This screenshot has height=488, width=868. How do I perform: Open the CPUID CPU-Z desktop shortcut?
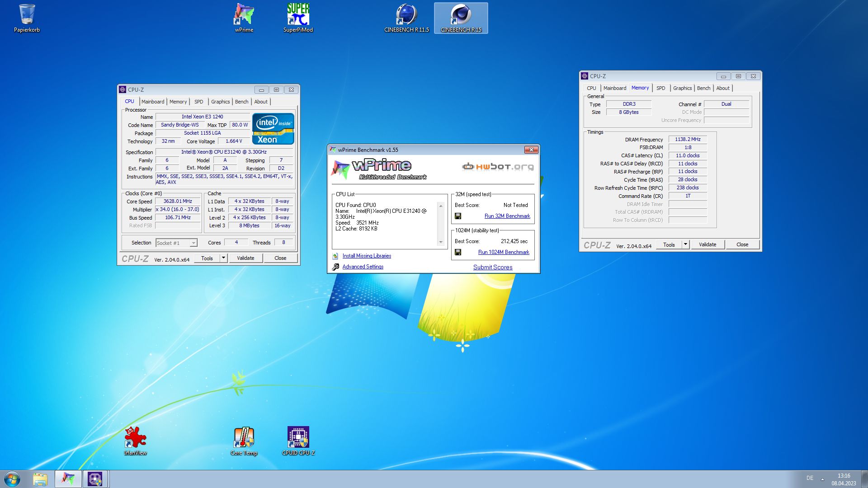(x=298, y=441)
